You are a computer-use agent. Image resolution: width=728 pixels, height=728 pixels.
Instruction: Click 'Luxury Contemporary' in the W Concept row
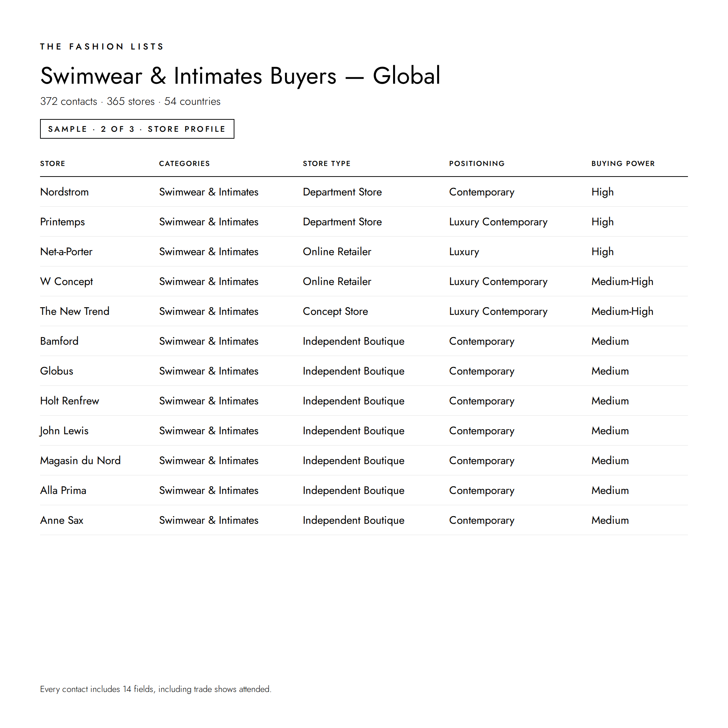[498, 281]
